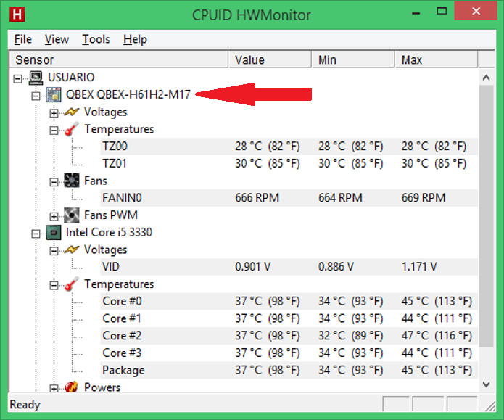Click the CPU Temperatures thermometer icon
The image size is (504, 420).
coord(71,284)
